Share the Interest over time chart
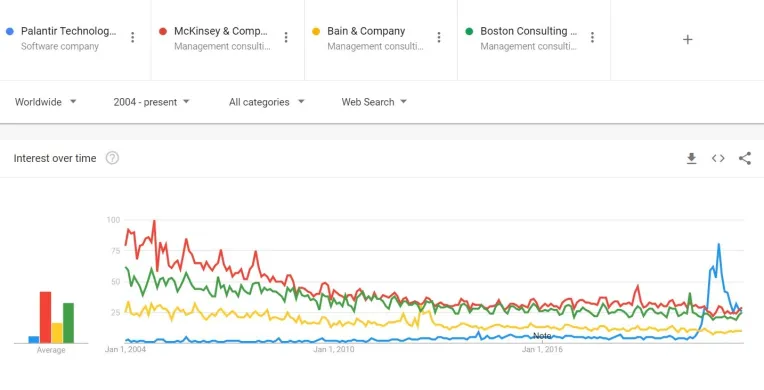Image resolution: width=764 pixels, height=390 pixels. tap(745, 158)
